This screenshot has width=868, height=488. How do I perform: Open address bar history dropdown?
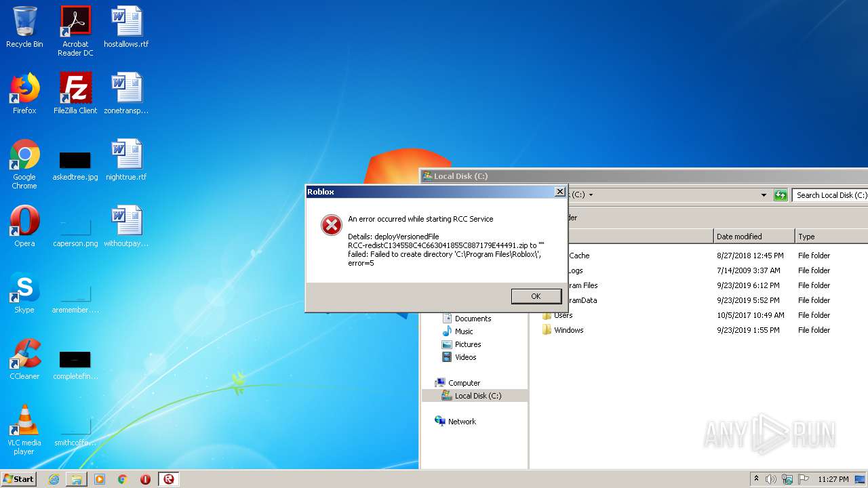764,195
